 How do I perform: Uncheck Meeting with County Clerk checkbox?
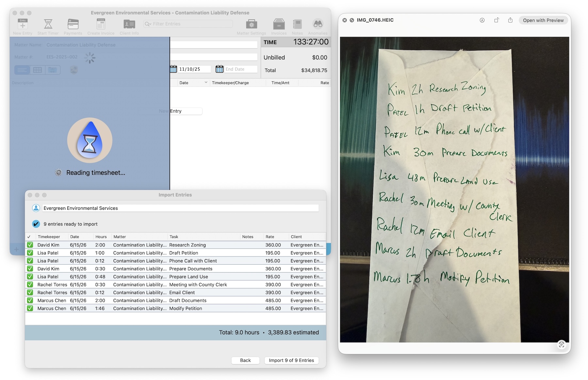[30, 285]
